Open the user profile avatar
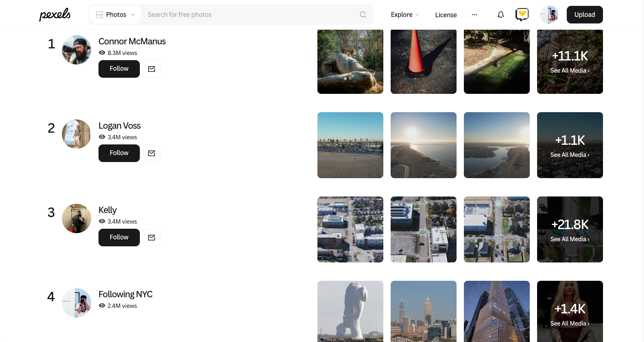The image size is (644, 342). 549,15
